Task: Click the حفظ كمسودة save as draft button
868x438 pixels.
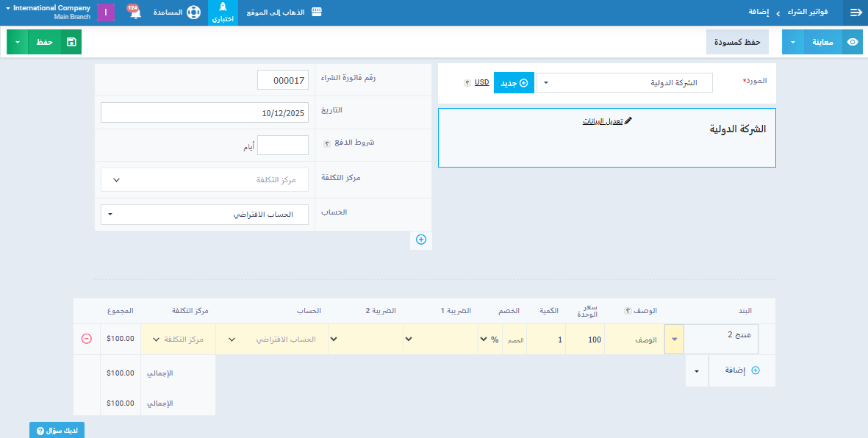Action: (x=737, y=42)
